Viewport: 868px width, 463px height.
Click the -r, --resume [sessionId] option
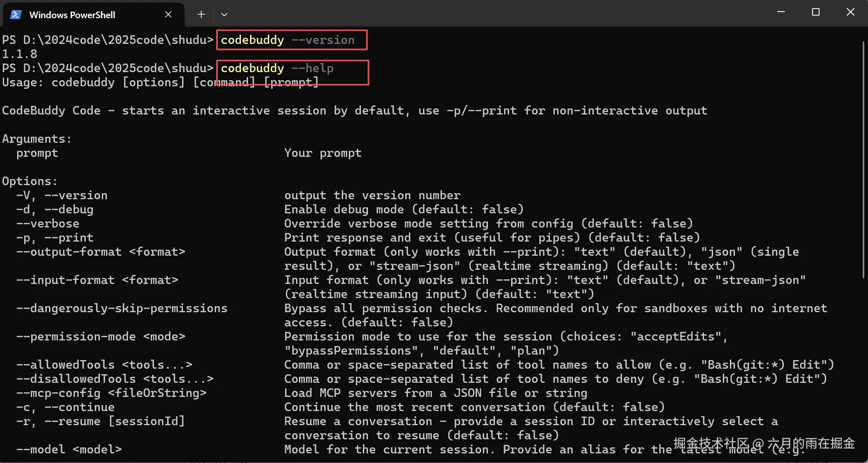(x=101, y=421)
